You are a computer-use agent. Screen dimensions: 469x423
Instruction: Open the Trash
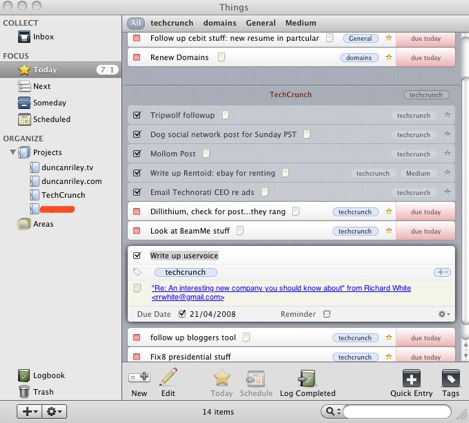pos(36,392)
